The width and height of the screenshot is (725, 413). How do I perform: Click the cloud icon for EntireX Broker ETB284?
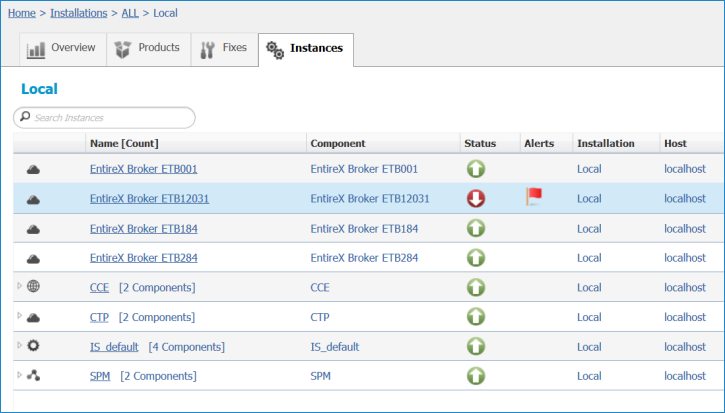pos(33,259)
